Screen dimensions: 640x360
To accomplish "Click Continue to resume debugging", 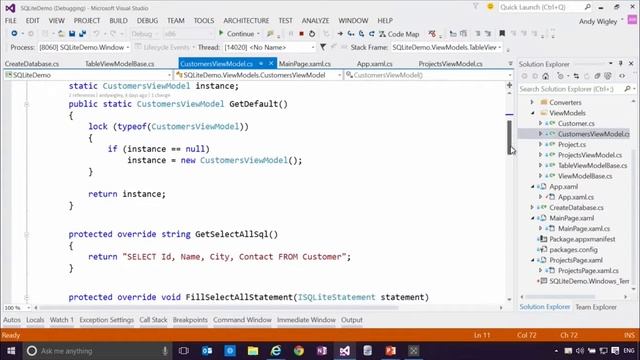I will 236,34.
